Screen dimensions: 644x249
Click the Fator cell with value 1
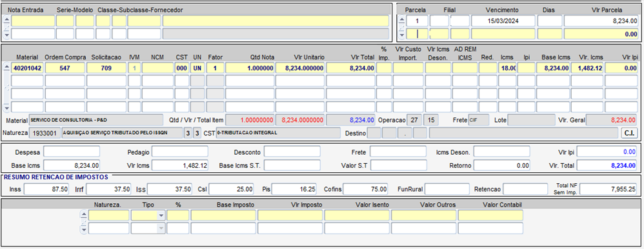point(216,68)
